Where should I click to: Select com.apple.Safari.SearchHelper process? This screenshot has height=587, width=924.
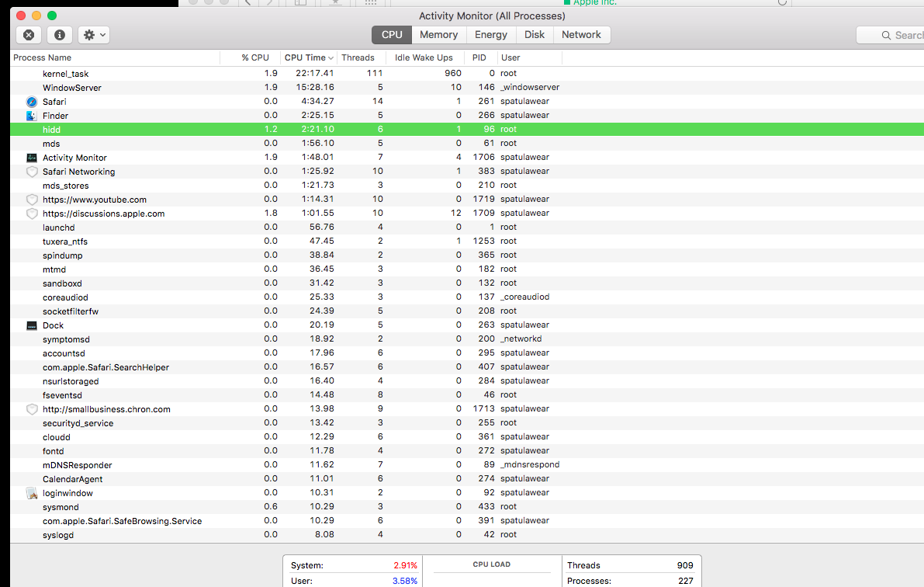[x=467, y=367]
